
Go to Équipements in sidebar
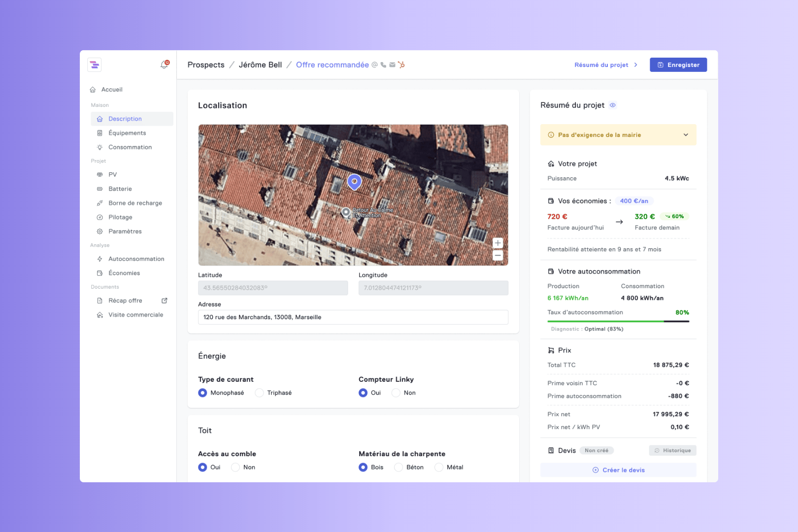pos(127,133)
